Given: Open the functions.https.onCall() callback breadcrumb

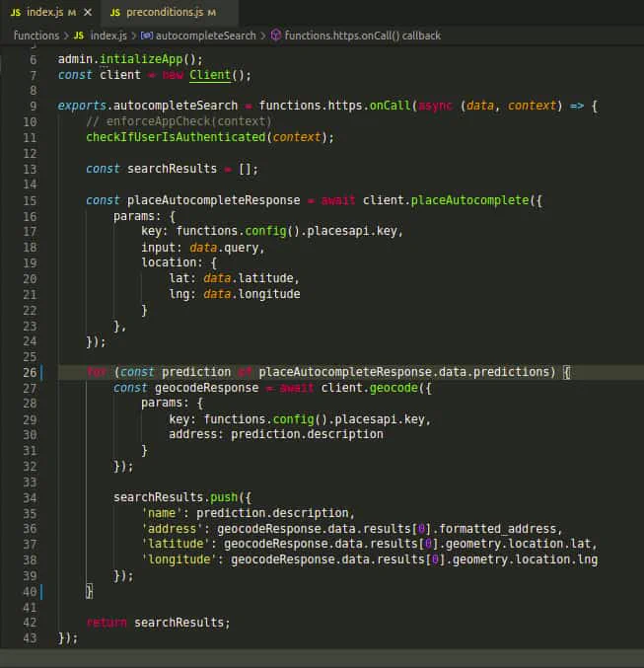Looking at the screenshot, I should [x=363, y=36].
